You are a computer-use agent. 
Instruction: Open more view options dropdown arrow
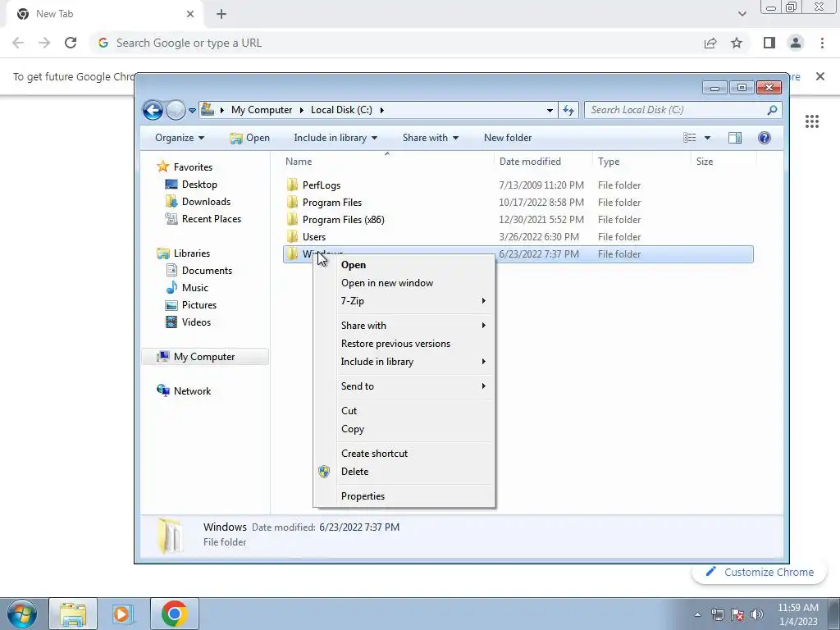[x=707, y=138]
